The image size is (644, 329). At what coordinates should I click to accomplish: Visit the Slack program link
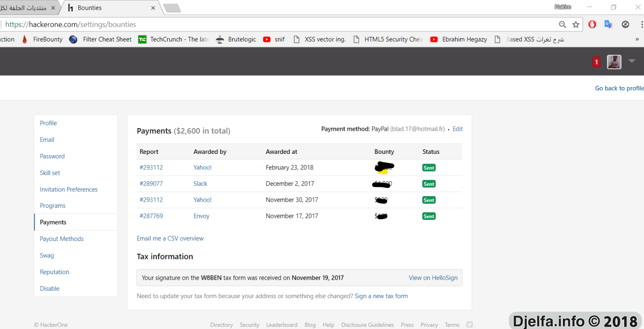pyautogui.click(x=201, y=183)
